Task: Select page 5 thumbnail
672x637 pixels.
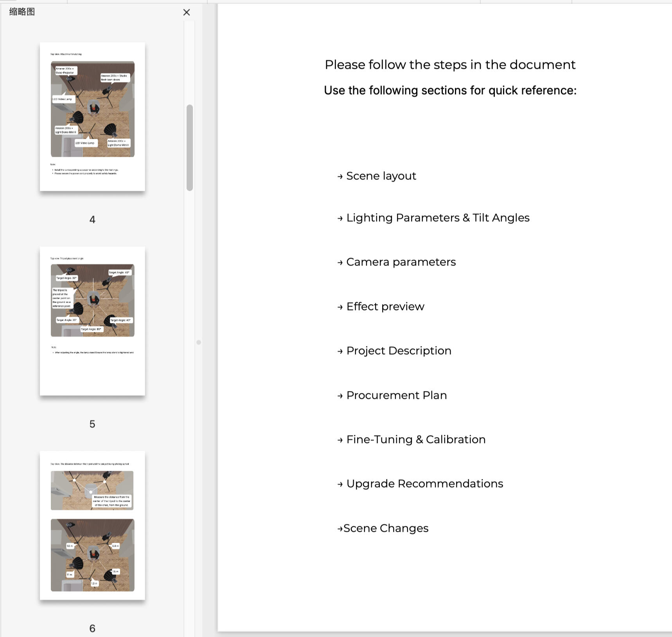Action: [x=92, y=321]
